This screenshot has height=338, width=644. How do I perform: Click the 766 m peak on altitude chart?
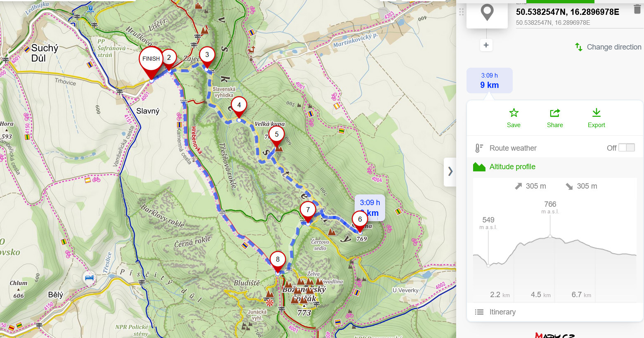550,236
